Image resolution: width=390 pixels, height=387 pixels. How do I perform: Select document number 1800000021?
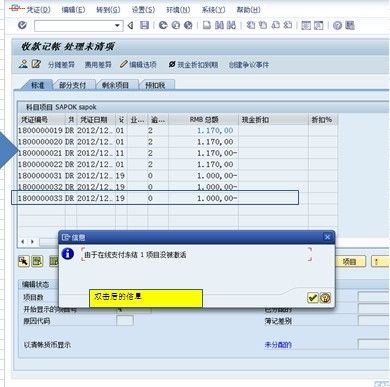[x=40, y=153]
